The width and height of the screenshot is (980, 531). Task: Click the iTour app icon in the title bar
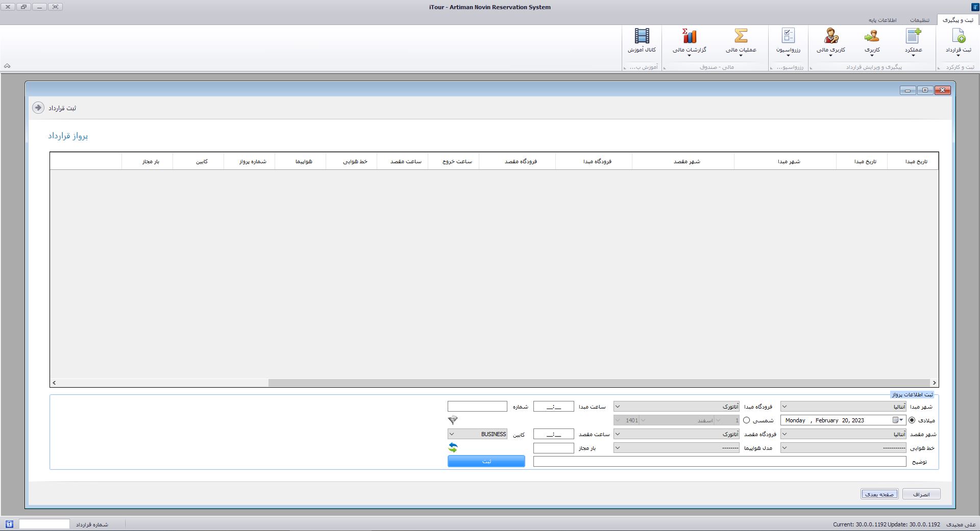point(974,7)
